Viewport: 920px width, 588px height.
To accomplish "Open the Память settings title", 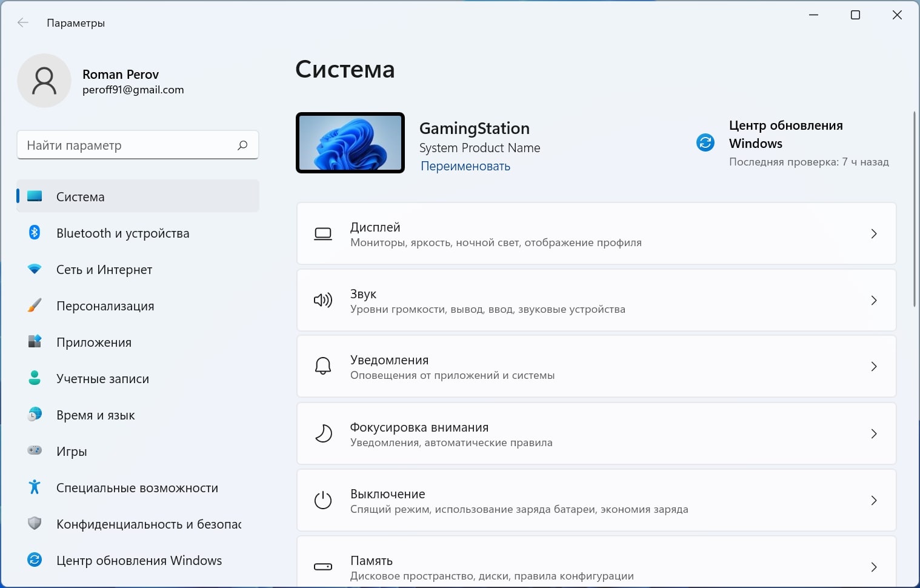I will 372,561.
